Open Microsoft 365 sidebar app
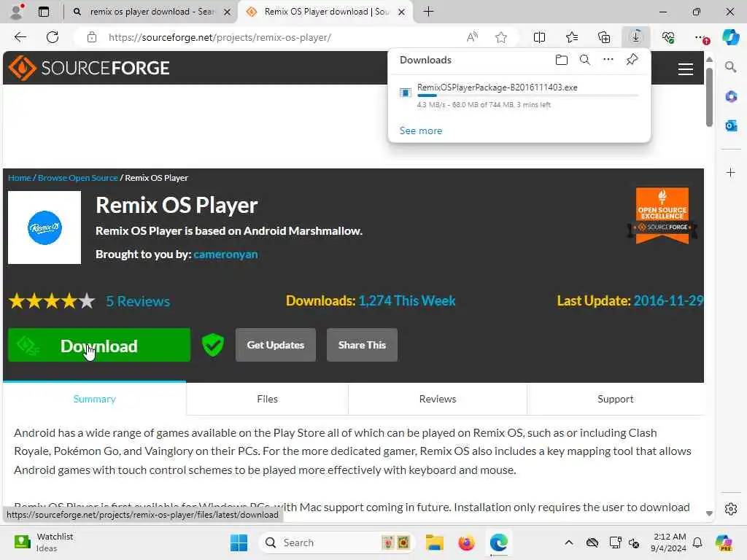This screenshot has height=560, width=747. click(x=731, y=97)
